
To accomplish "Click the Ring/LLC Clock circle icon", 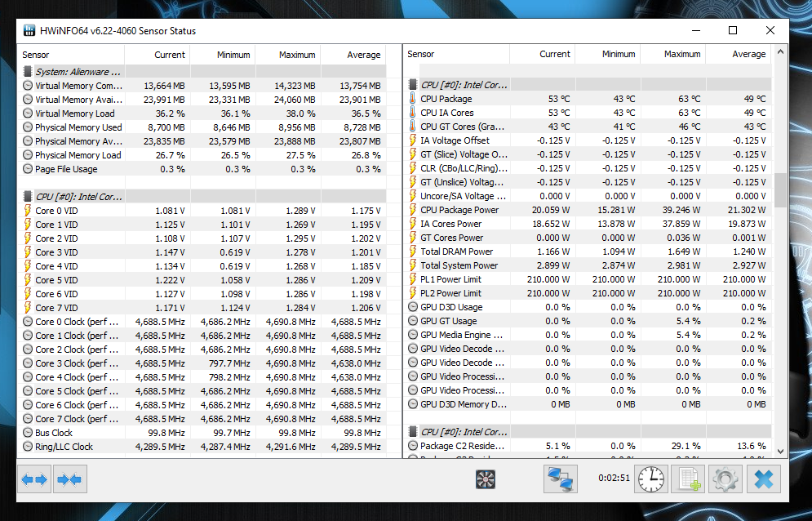I will point(28,447).
